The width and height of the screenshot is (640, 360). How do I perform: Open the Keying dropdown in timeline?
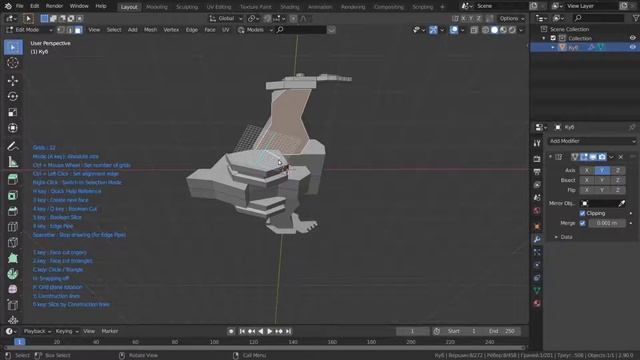pos(67,331)
